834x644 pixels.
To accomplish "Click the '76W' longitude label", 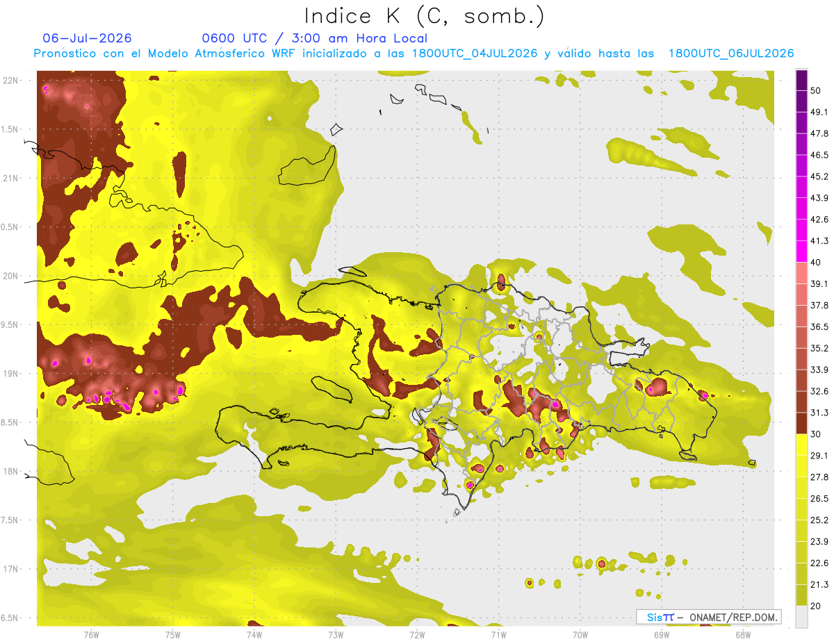I will (x=91, y=635).
